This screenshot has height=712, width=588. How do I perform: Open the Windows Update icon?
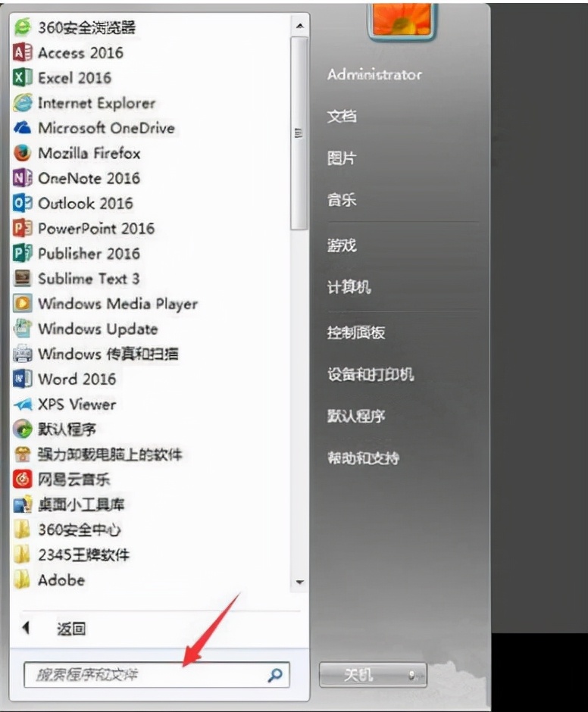(x=22, y=329)
